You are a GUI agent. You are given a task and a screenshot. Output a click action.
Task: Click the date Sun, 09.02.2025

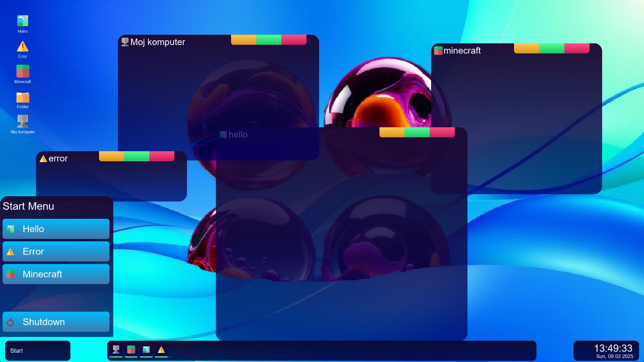[615, 356]
